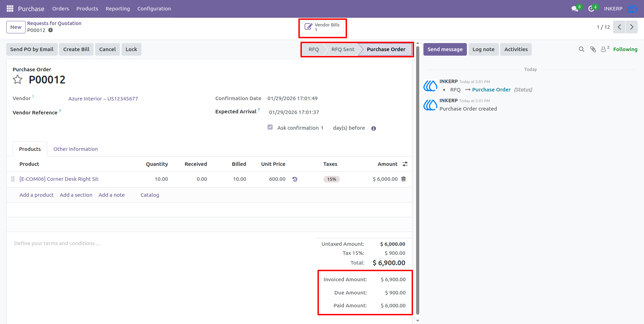Click the Following status
The width and height of the screenshot is (644, 324).
625,49
